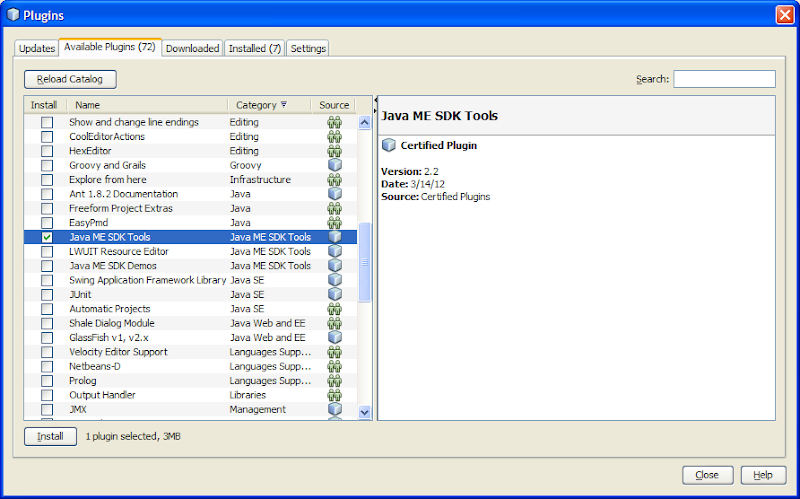Click into the Search input field

pyautogui.click(x=724, y=79)
